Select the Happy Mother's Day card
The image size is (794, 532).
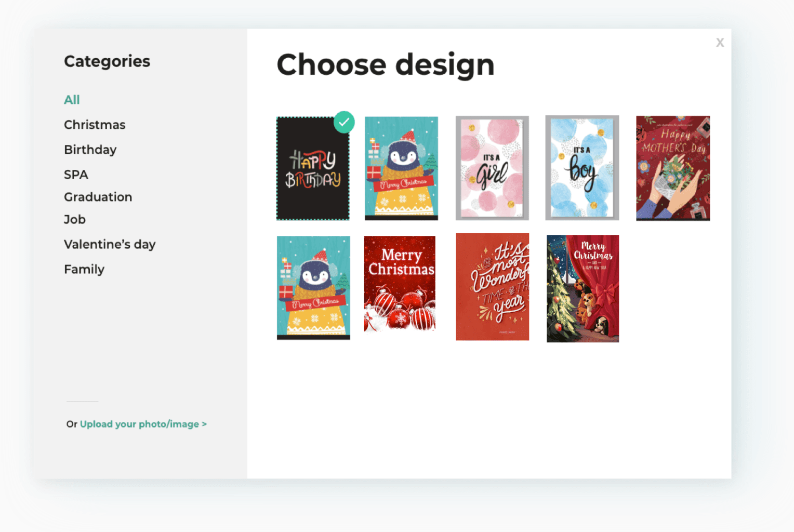tap(673, 168)
